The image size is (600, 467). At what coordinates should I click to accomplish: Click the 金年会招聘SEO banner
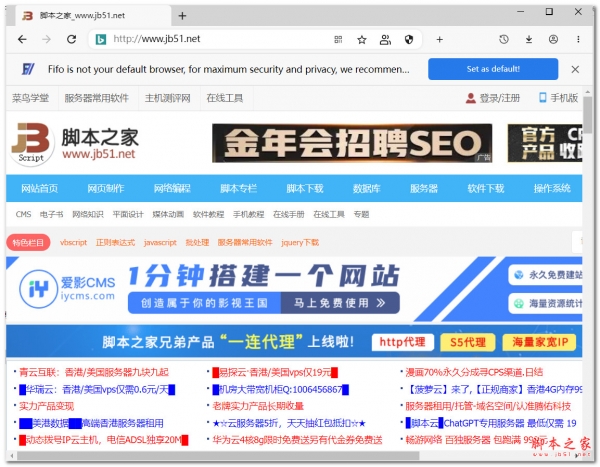[x=352, y=143]
